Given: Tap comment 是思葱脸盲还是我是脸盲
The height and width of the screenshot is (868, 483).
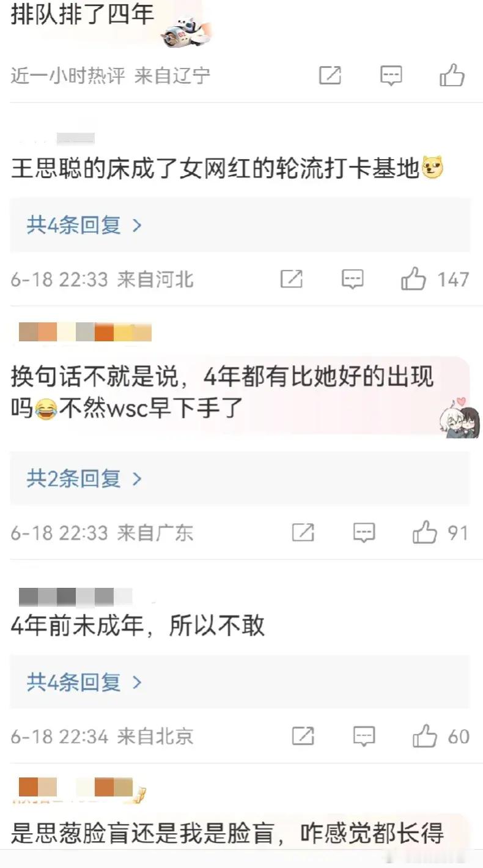Looking at the screenshot, I should pyautogui.click(x=227, y=834).
